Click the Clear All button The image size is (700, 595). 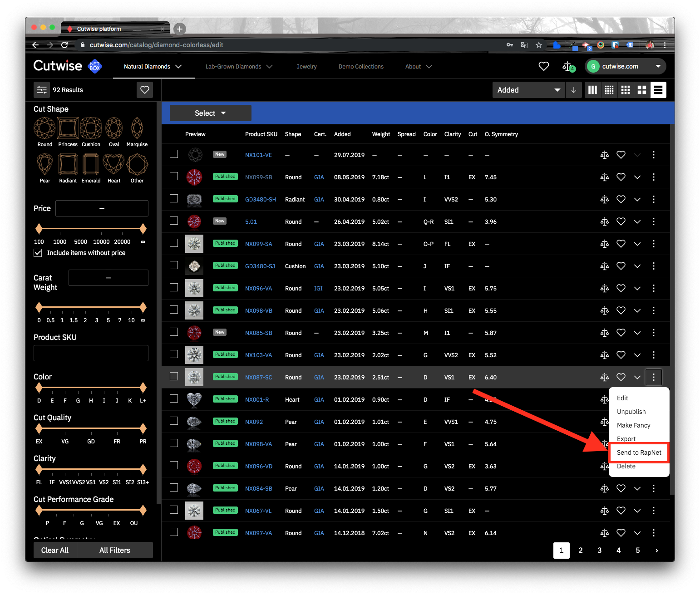pyautogui.click(x=55, y=550)
